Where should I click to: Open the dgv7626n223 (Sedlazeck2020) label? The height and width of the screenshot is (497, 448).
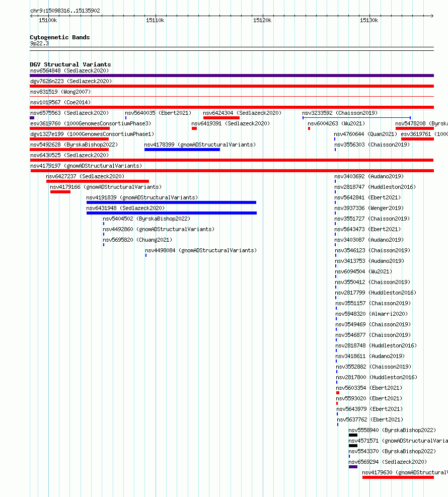[71, 81]
